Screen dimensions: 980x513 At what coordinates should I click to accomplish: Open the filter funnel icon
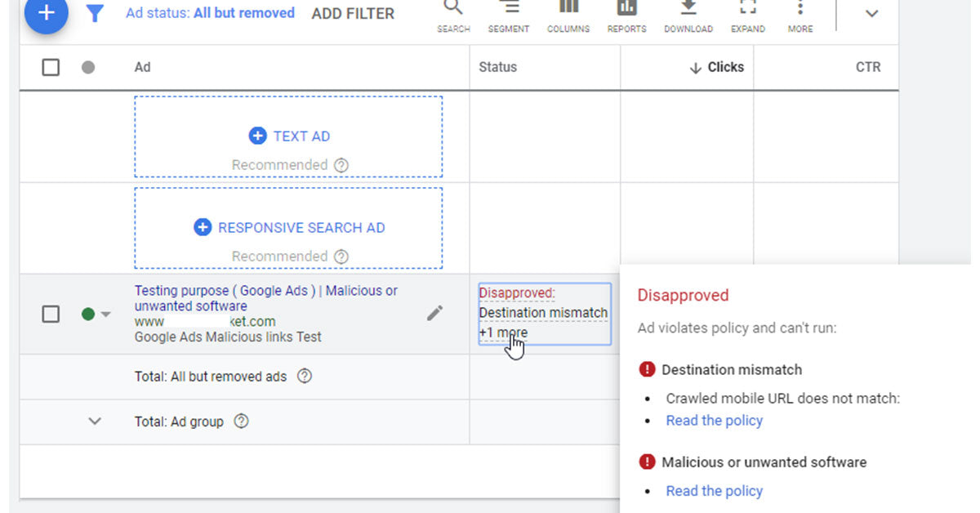pyautogui.click(x=96, y=13)
